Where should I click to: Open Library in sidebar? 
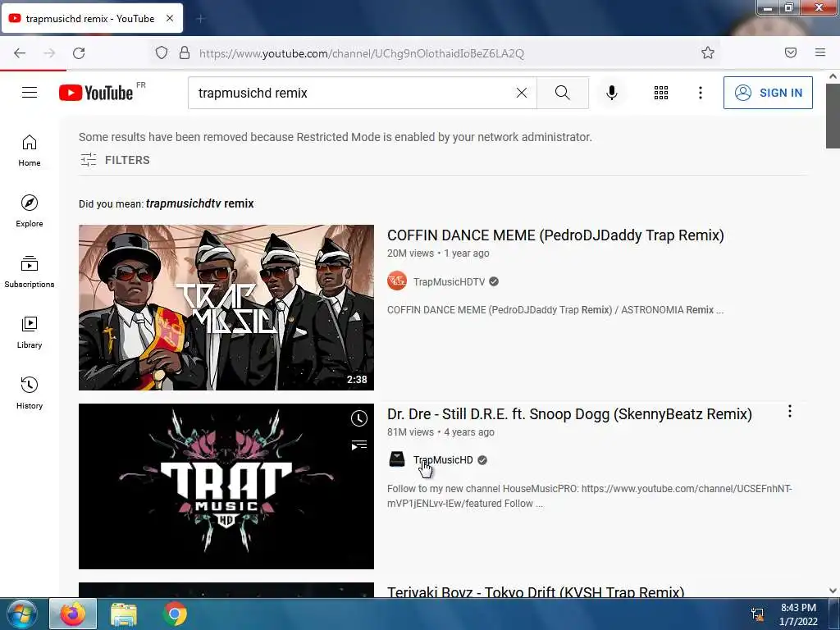(x=30, y=332)
